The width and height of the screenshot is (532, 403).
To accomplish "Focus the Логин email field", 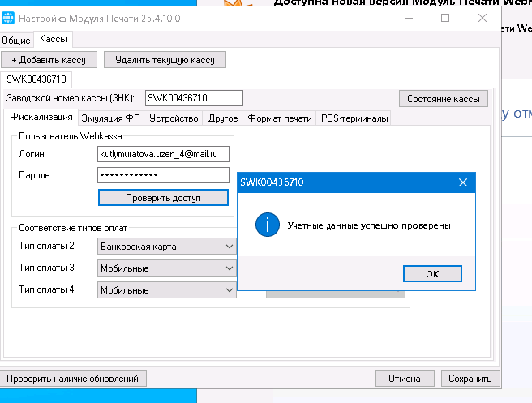I will 163,154.
